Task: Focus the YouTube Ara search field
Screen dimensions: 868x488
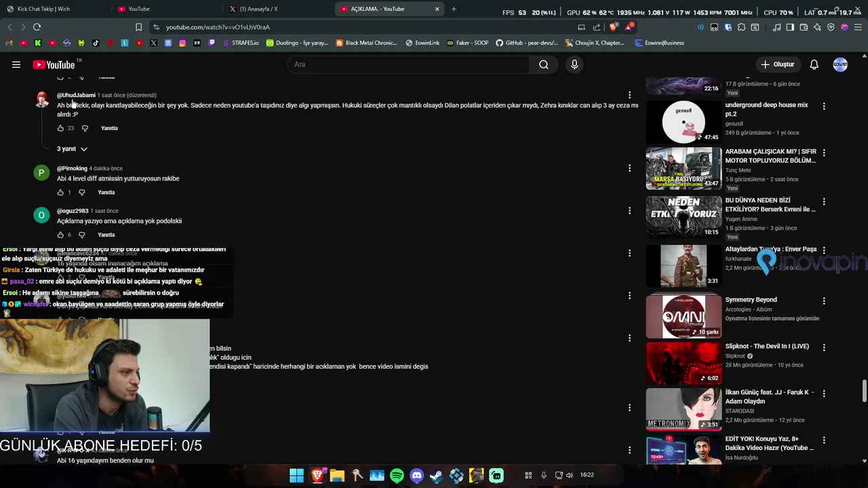Action: pos(409,64)
